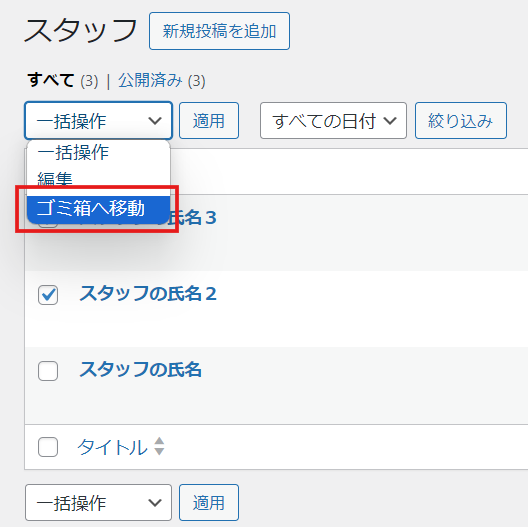Uncheck the スタッフの氏名２ row checkbox

[48, 295]
